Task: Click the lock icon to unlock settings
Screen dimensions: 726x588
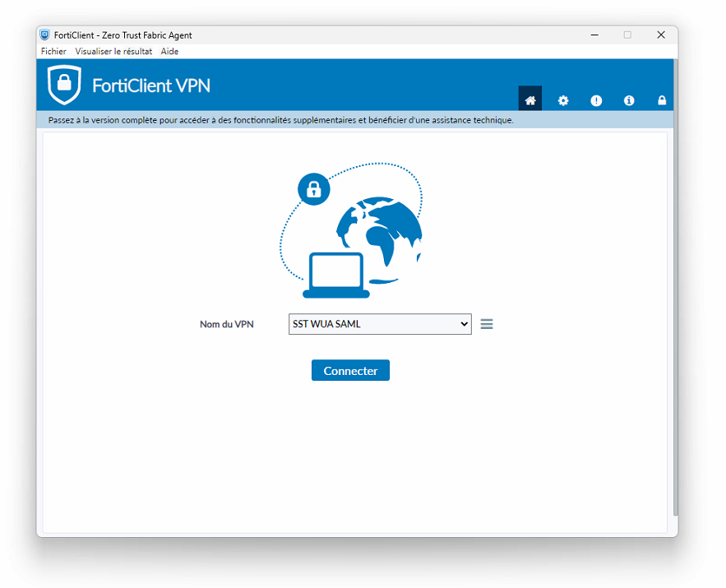Action: [x=662, y=100]
